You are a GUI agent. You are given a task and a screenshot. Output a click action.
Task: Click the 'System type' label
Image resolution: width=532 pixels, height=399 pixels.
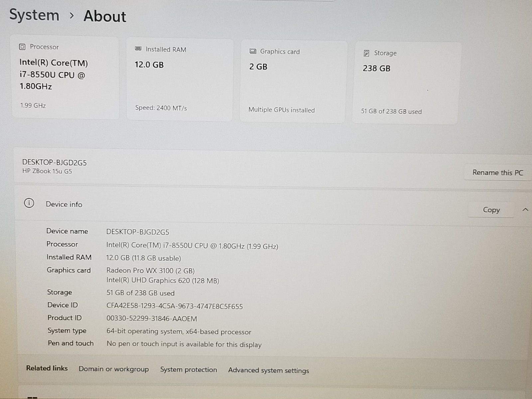(x=67, y=331)
